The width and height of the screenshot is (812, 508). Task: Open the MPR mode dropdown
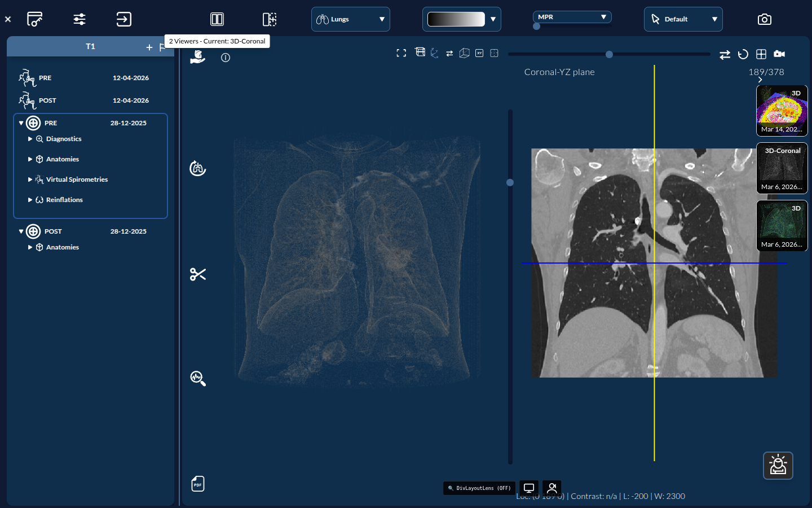[572, 17]
